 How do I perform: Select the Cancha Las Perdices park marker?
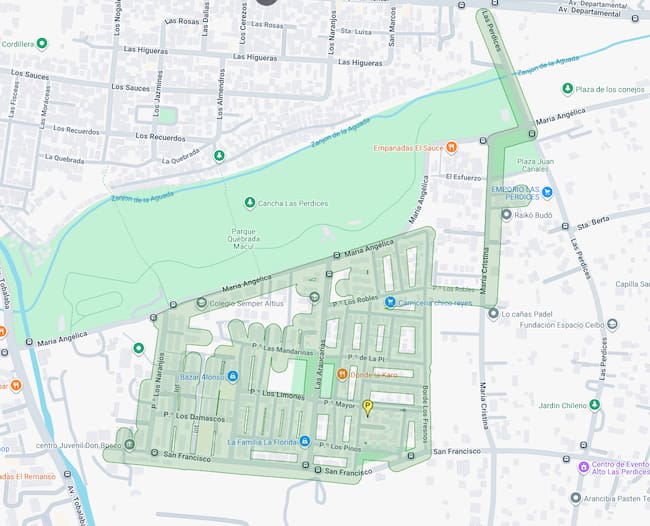point(250,204)
